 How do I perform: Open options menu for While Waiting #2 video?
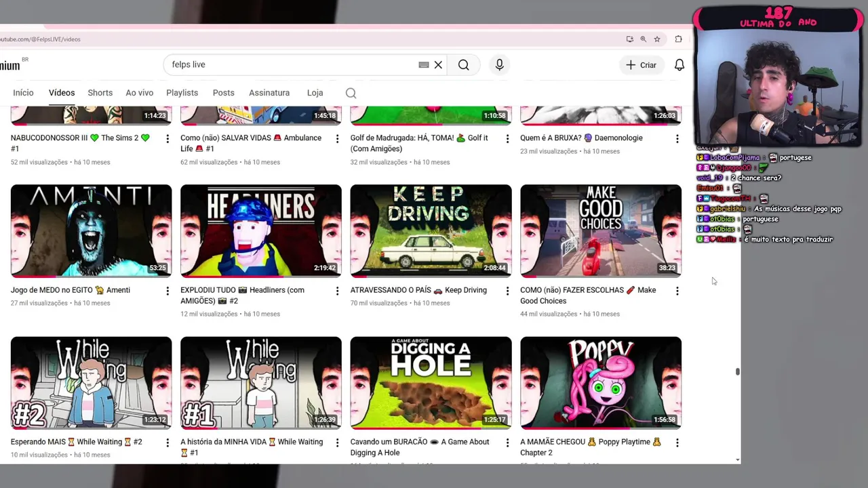167,443
